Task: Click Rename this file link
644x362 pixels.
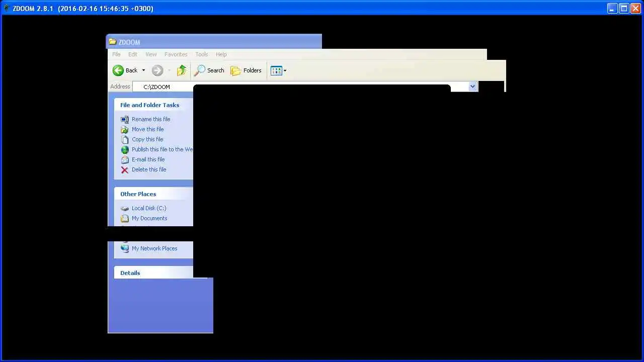Action: pyautogui.click(x=151, y=119)
